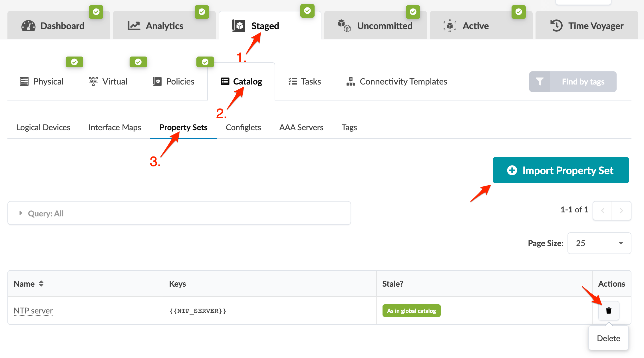Click the green check badge above Physical

[x=75, y=62]
